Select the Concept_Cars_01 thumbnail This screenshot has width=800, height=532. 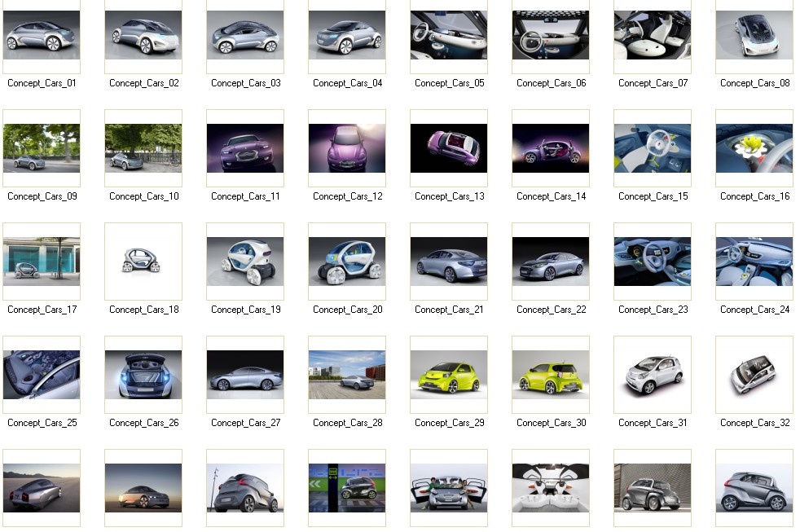(x=42, y=35)
